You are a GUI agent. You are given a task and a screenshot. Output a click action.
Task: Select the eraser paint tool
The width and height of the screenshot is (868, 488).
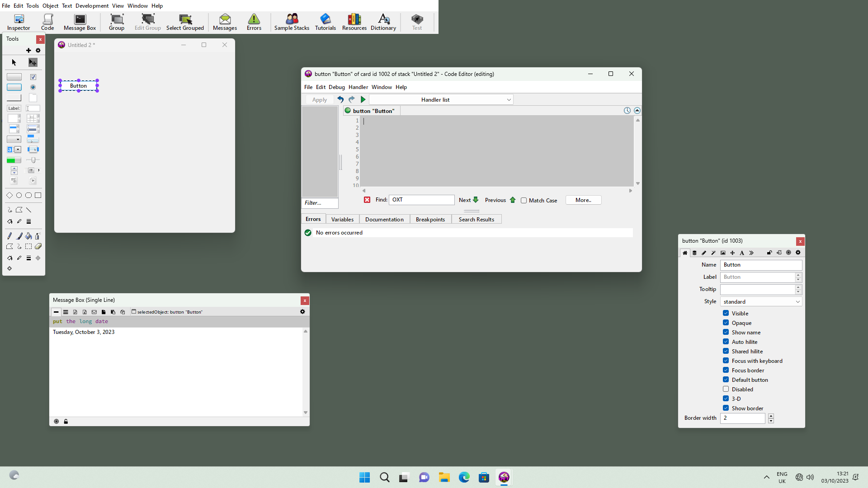38,247
